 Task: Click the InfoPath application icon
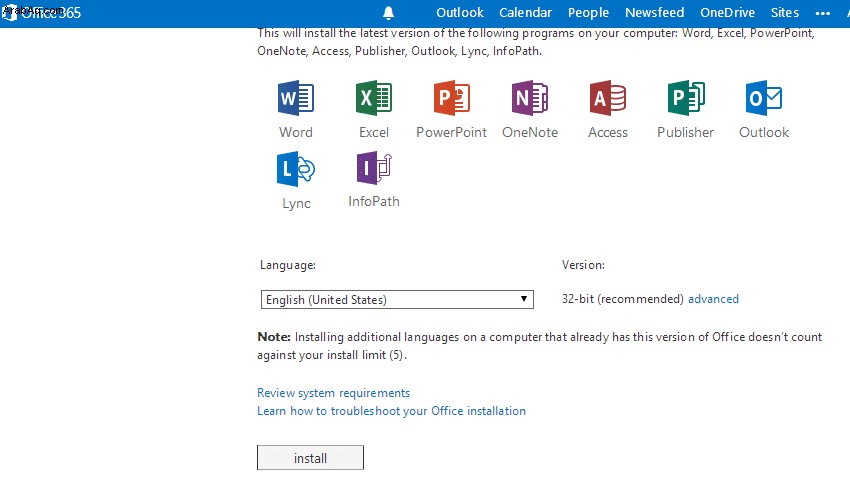374,169
